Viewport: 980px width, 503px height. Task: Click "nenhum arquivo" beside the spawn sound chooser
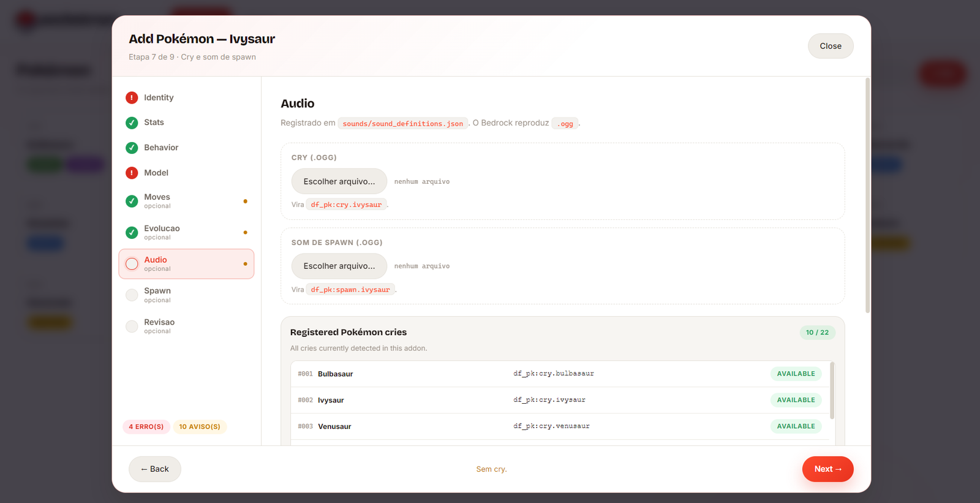422,267
